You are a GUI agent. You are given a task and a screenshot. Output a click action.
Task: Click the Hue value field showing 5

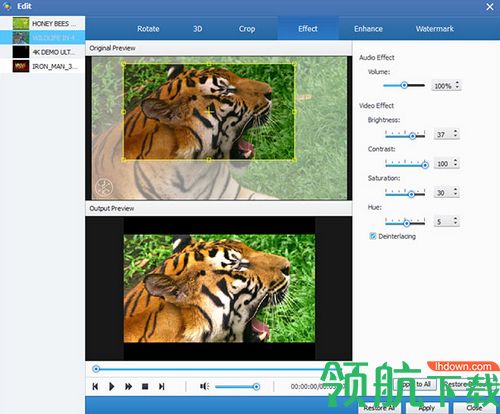(x=443, y=221)
